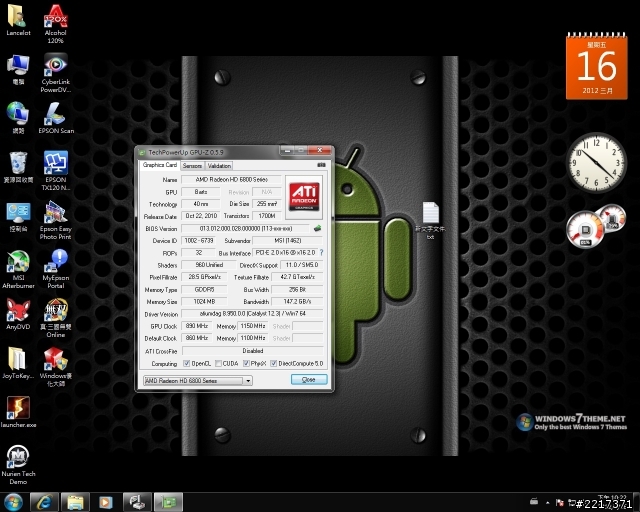Open the AMD Radeon HD 6800 Series dropdown
Screen dimensions: 640x512
198,381
